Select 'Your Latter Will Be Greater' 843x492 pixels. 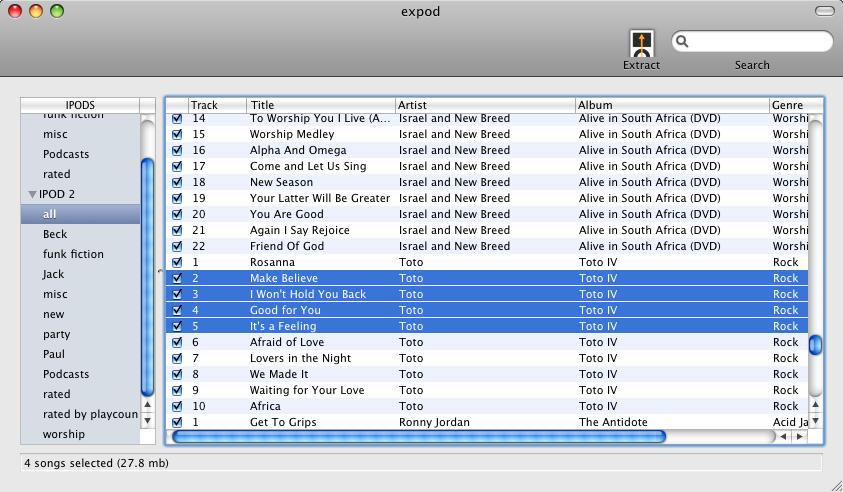point(320,198)
